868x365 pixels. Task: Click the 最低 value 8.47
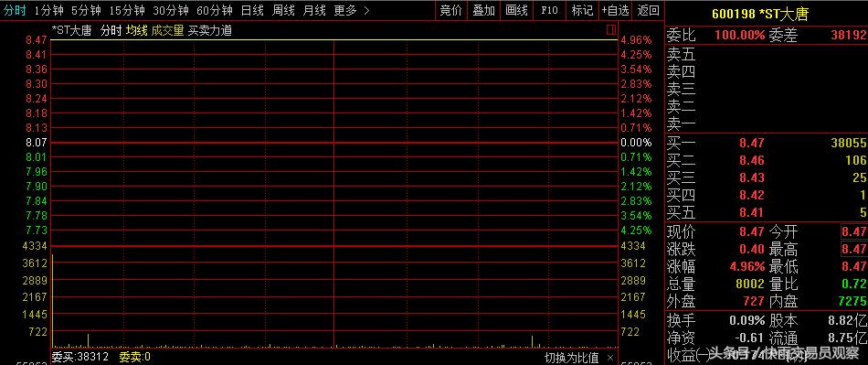pos(853,266)
